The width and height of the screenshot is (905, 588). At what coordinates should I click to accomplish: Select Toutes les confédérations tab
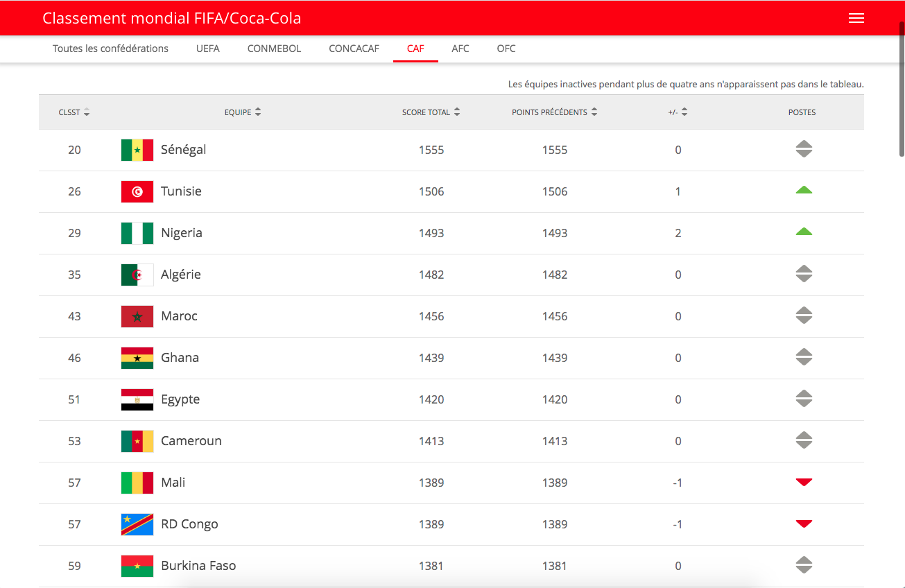point(110,49)
